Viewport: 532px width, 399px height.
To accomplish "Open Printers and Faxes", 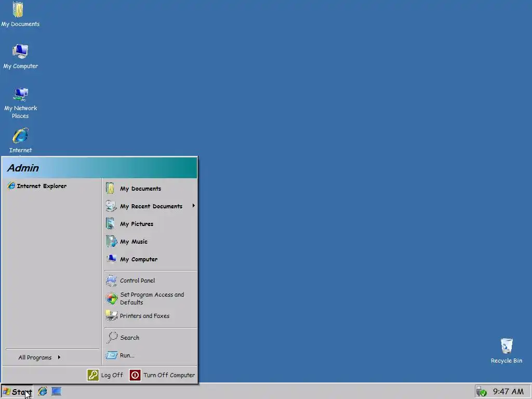I will [x=150, y=315].
